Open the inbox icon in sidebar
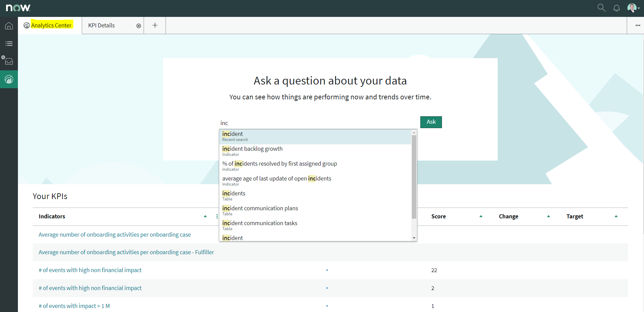 point(9,61)
